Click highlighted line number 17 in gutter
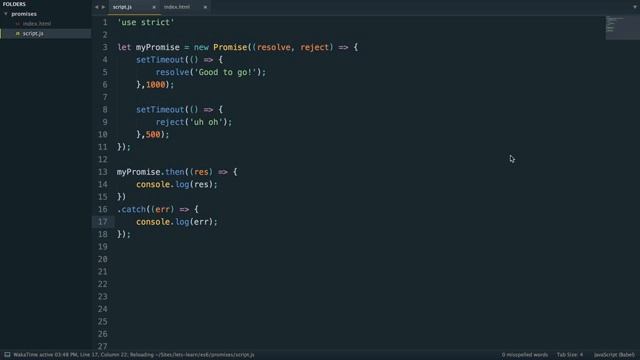Screen dimensions: 640x360 tap(103, 222)
